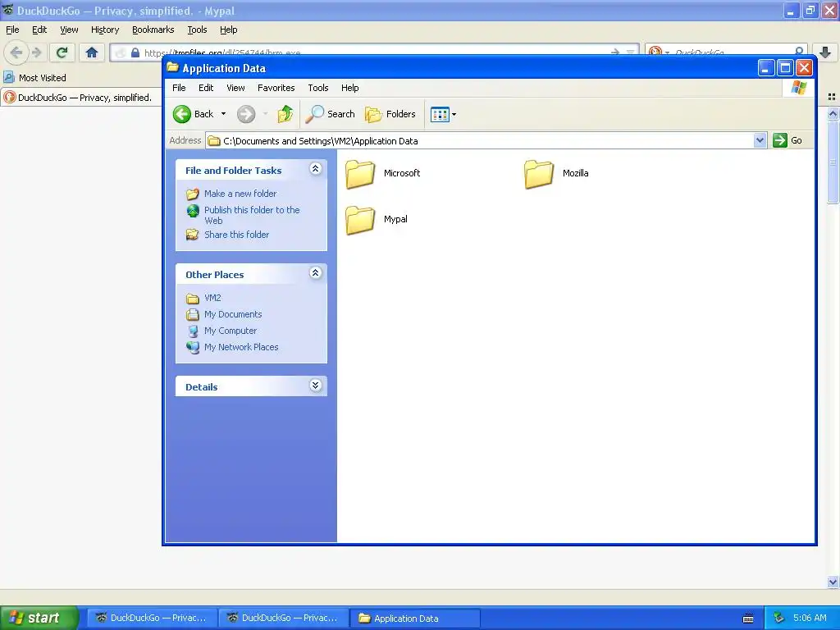
Task: Click the Mypal search magnifier icon
Action: 799,52
